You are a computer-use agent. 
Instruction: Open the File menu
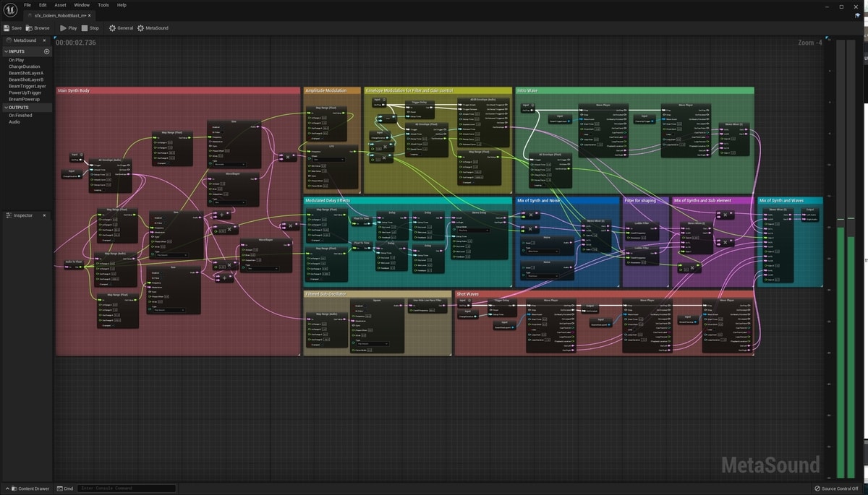click(27, 5)
